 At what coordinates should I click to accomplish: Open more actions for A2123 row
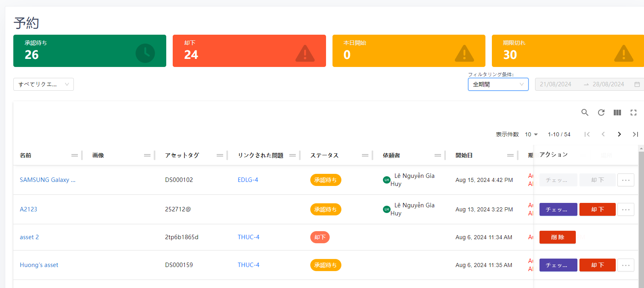coord(625,209)
